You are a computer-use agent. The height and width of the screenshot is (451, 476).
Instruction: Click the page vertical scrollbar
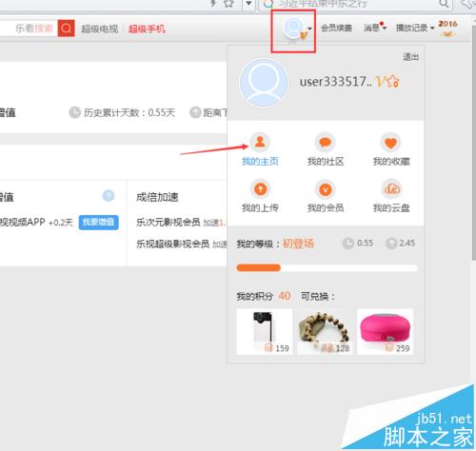[473, 143]
